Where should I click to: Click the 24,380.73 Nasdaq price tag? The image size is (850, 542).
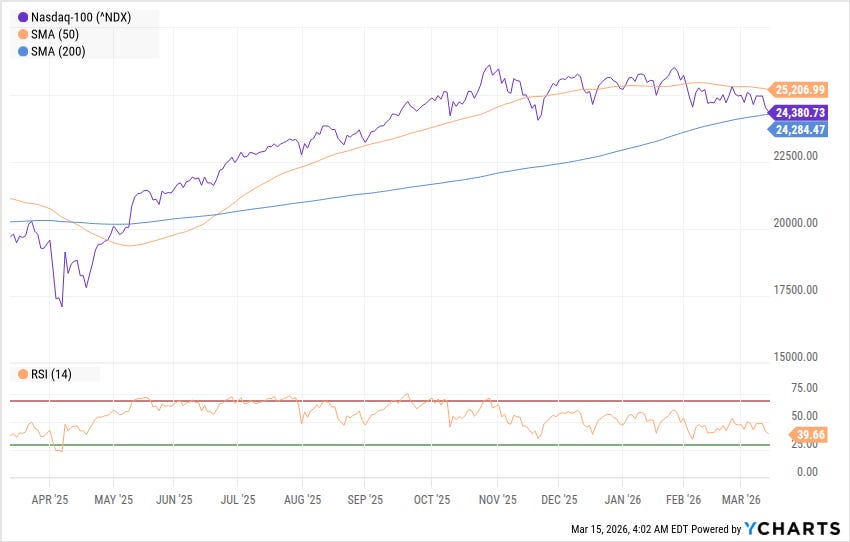(x=799, y=113)
